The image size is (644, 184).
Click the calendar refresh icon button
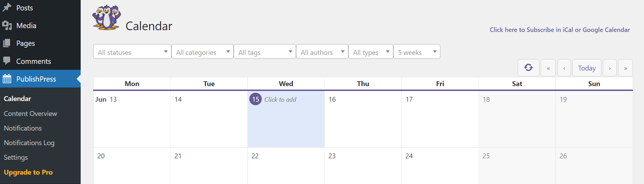click(x=528, y=68)
